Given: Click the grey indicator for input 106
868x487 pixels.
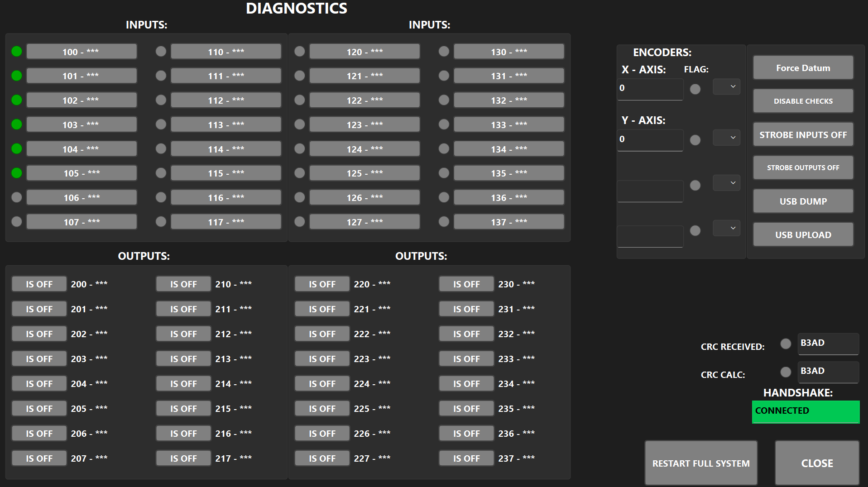Looking at the screenshot, I should tap(17, 197).
